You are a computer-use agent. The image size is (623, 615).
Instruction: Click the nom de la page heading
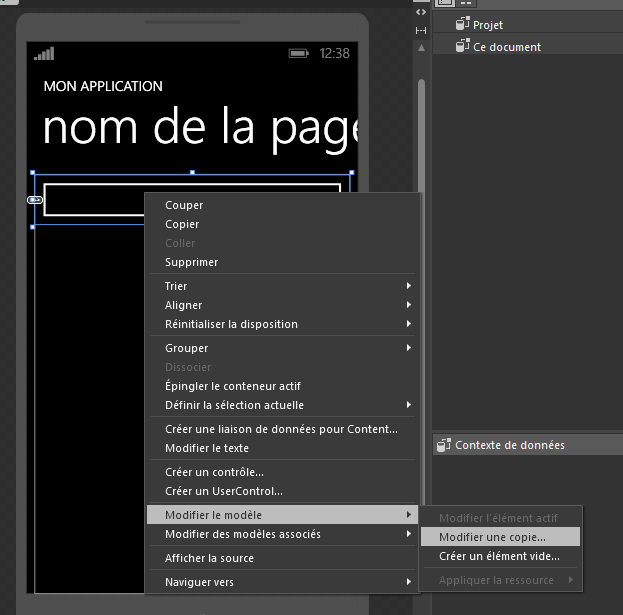[201, 129]
